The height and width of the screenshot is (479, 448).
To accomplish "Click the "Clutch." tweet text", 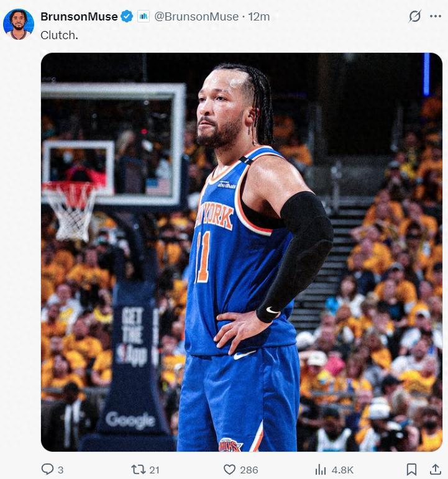I will pyautogui.click(x=60, y=35).
